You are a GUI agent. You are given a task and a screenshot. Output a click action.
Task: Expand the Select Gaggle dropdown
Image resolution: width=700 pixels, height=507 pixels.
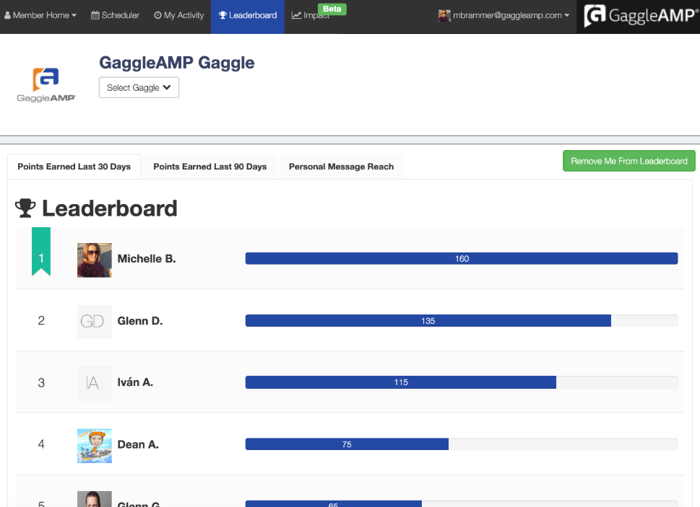(x=139, y=87)
